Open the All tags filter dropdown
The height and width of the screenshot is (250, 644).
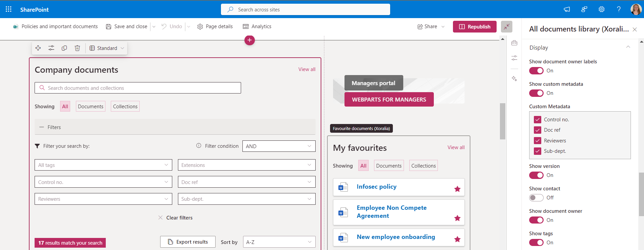pos(103,165)
